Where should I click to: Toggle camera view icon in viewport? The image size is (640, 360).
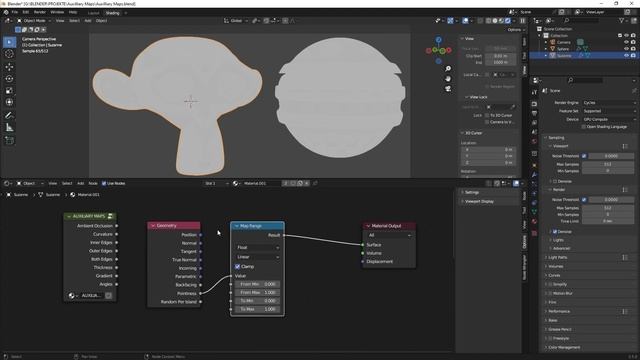[x=448, y=88]
